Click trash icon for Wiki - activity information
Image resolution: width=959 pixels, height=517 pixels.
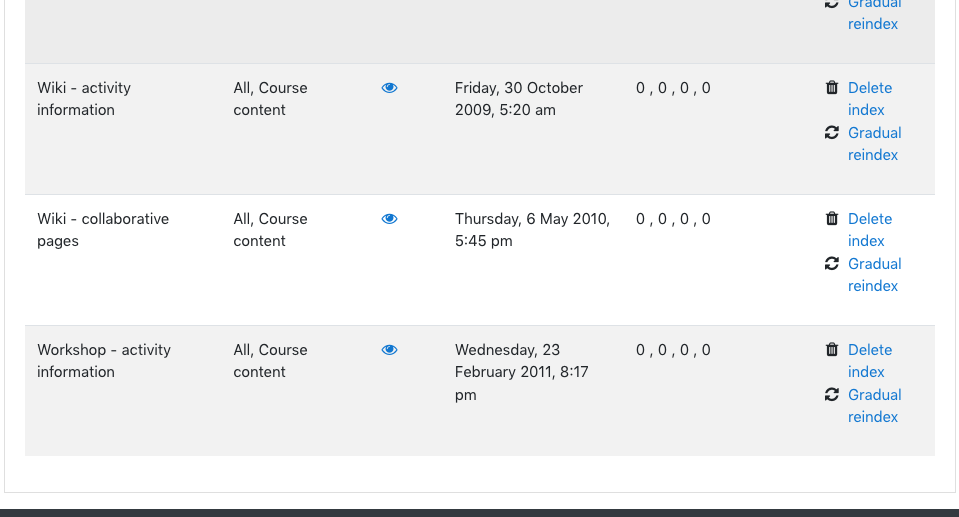pos(832,87)
